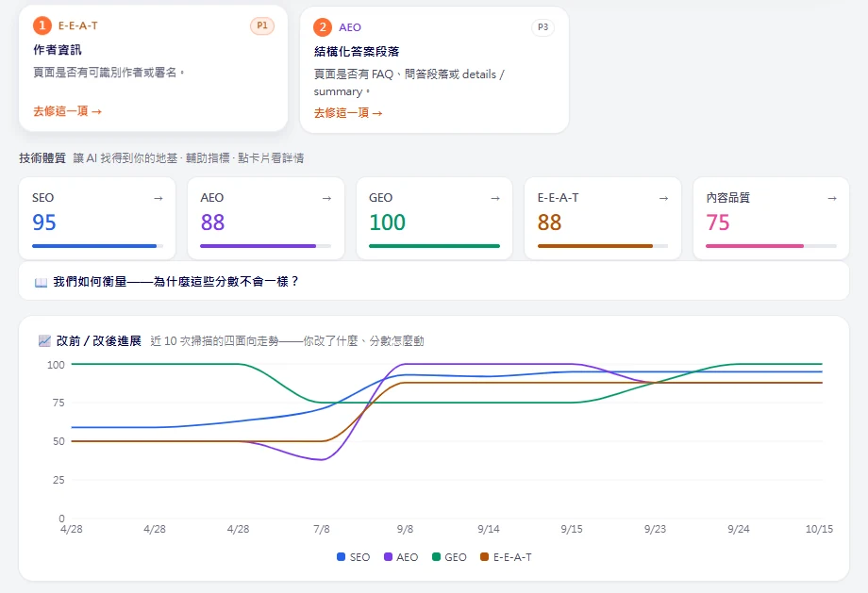Click the 9/23 date on chart axis

tap(656, 529)
